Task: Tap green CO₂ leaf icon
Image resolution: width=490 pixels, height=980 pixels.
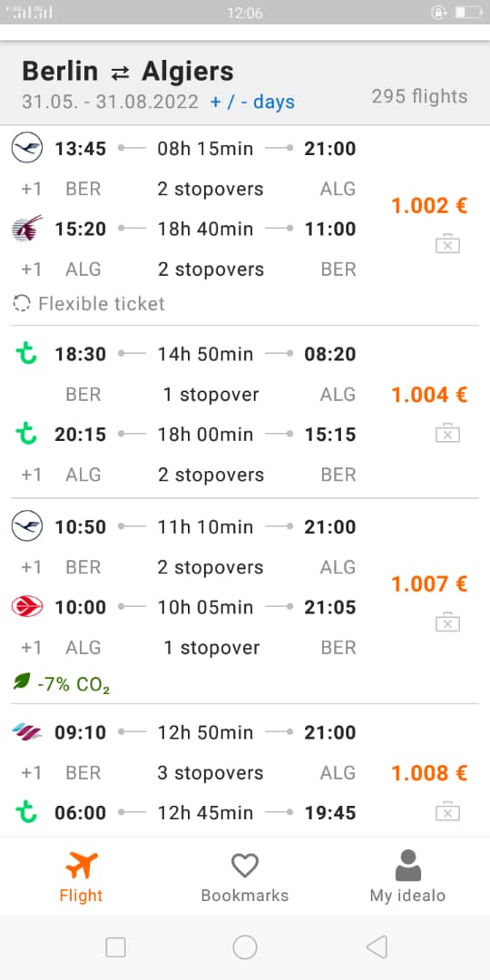Action: click(22, 681)
